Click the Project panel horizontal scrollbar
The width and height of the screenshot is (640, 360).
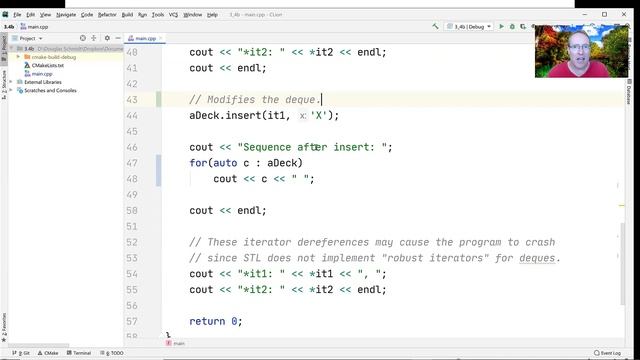point(39,345)
